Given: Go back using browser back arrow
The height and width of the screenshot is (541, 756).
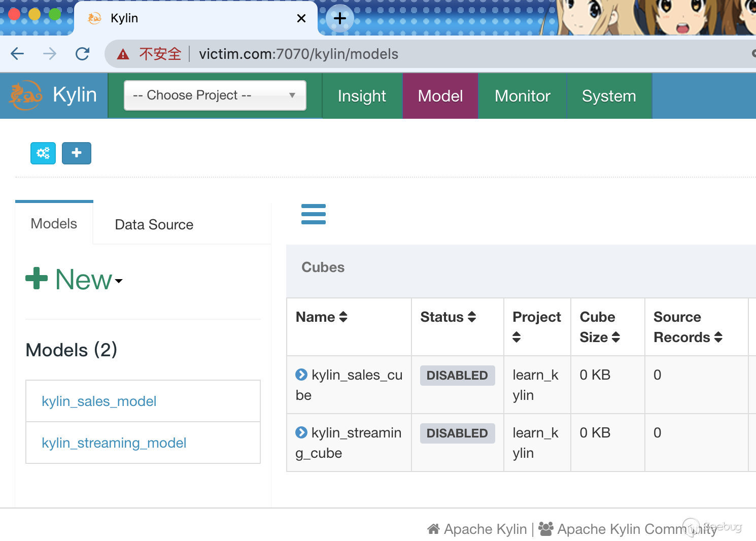Looking at the screenshot, I should click(x=17, y=54).
